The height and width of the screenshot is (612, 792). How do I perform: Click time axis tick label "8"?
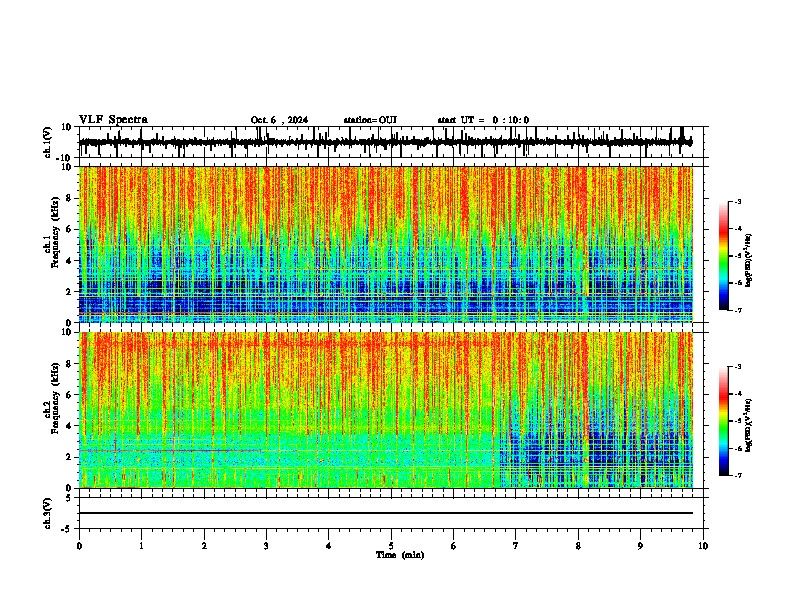pyautogui.click(x=578, y=546)
